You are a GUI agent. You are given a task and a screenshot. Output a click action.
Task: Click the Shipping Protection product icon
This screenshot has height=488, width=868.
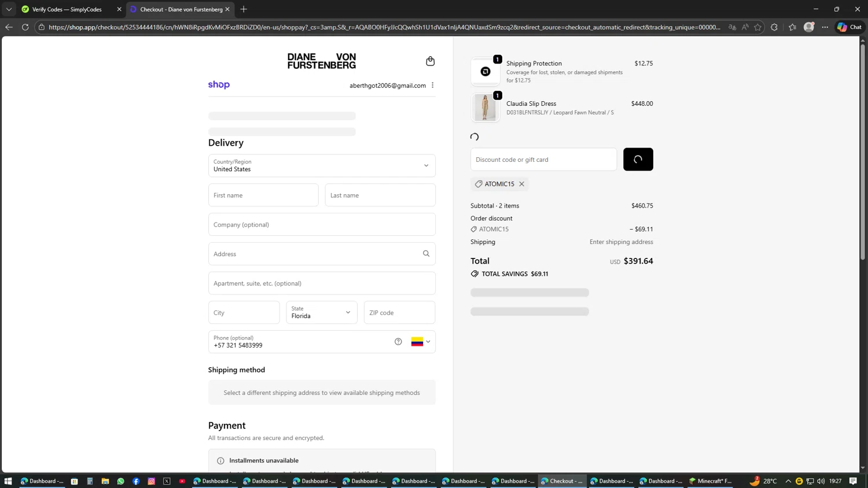pos(485,72)
